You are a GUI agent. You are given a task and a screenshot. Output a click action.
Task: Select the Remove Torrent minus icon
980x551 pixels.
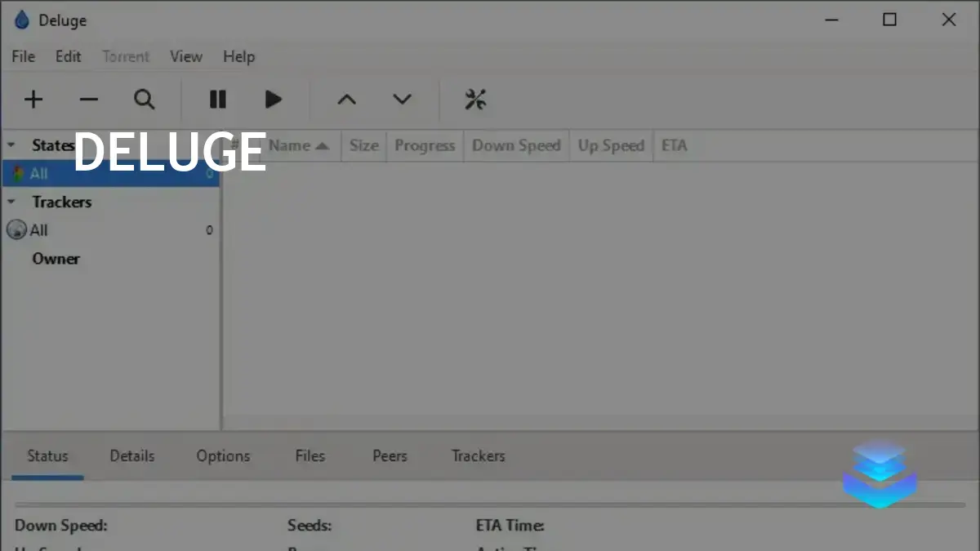89,99
